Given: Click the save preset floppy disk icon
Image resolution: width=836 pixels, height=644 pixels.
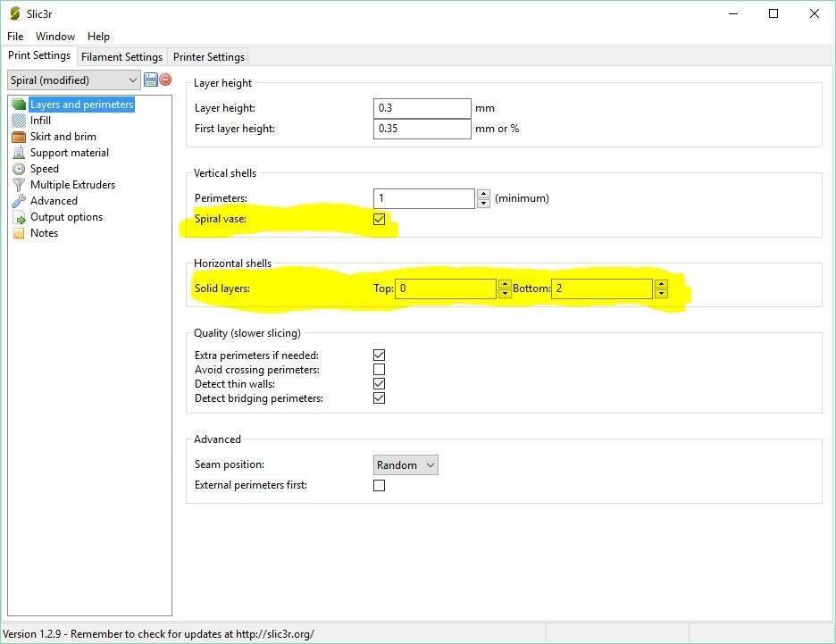Looking at the screenshot, I should [x=151, y=80].
